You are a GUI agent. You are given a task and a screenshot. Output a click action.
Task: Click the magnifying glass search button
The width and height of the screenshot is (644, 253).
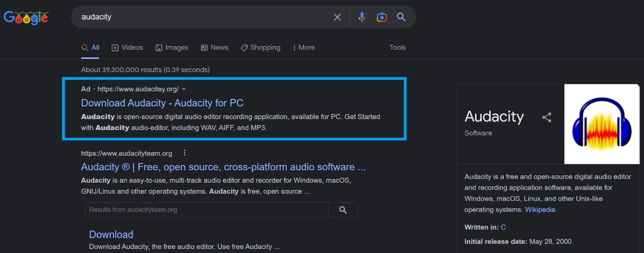401,17
